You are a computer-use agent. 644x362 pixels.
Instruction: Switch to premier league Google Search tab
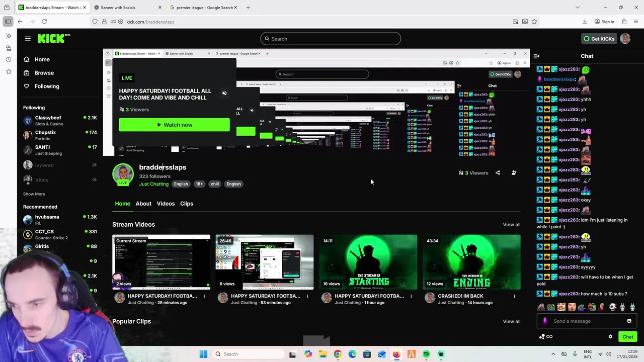203,8
